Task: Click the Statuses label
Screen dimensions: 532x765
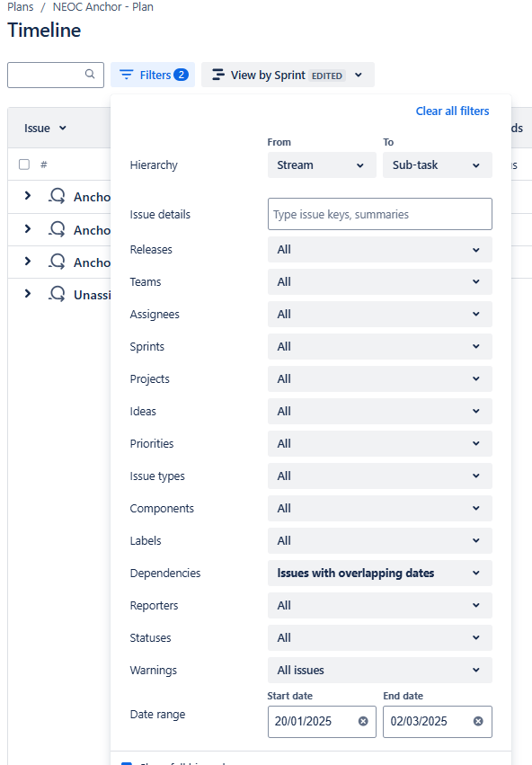Action: click(150, 638)
